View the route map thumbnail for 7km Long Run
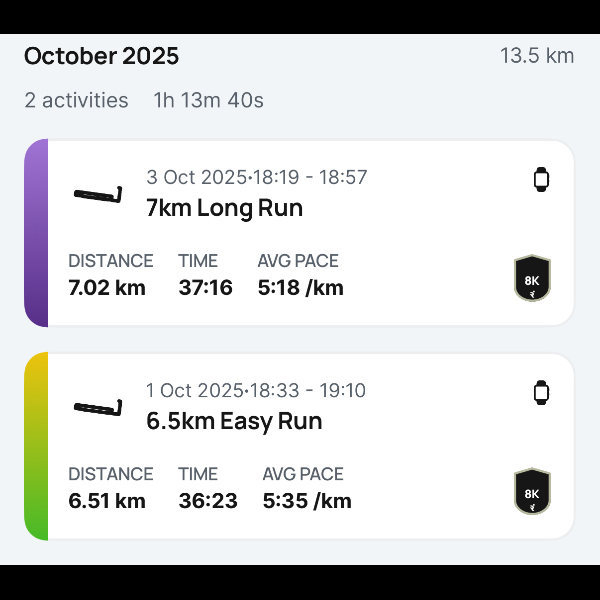 point(98,193)
